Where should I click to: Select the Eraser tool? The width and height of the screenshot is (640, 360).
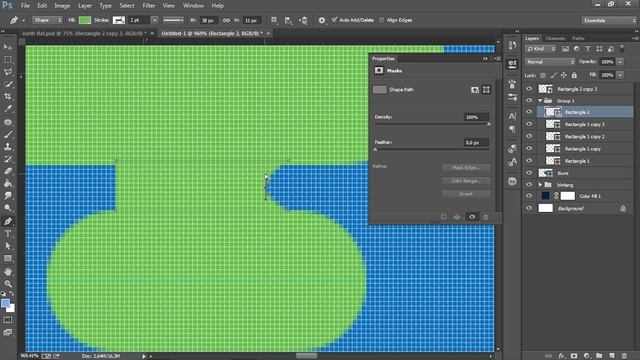coord(8,171)
